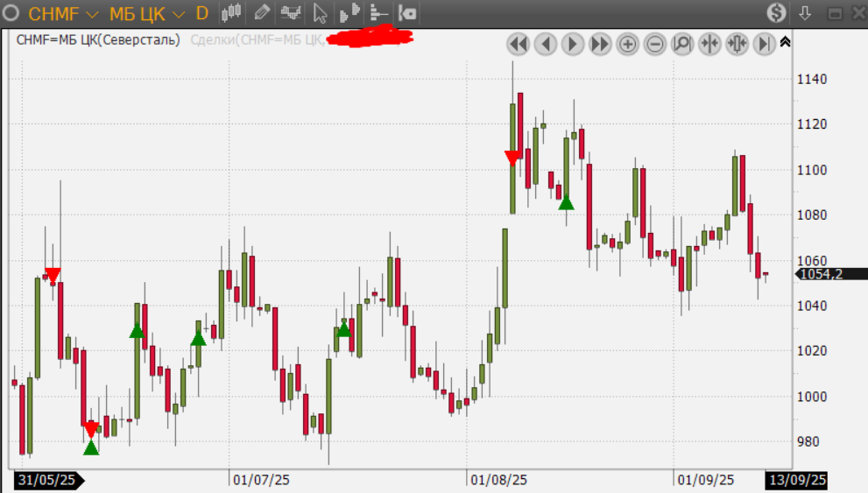The image size is (868, 493).
Task: Select the cursor pointer tool
Action: point(320,13)
